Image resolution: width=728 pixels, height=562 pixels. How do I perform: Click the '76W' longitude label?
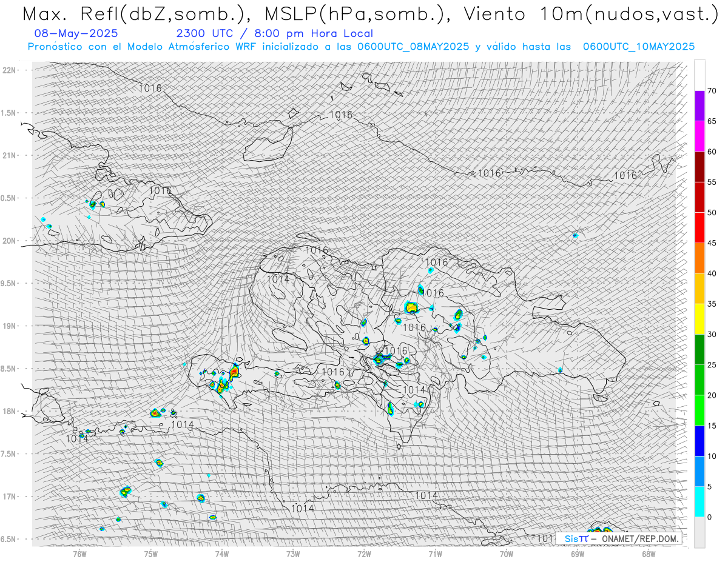tap(79, 553)
